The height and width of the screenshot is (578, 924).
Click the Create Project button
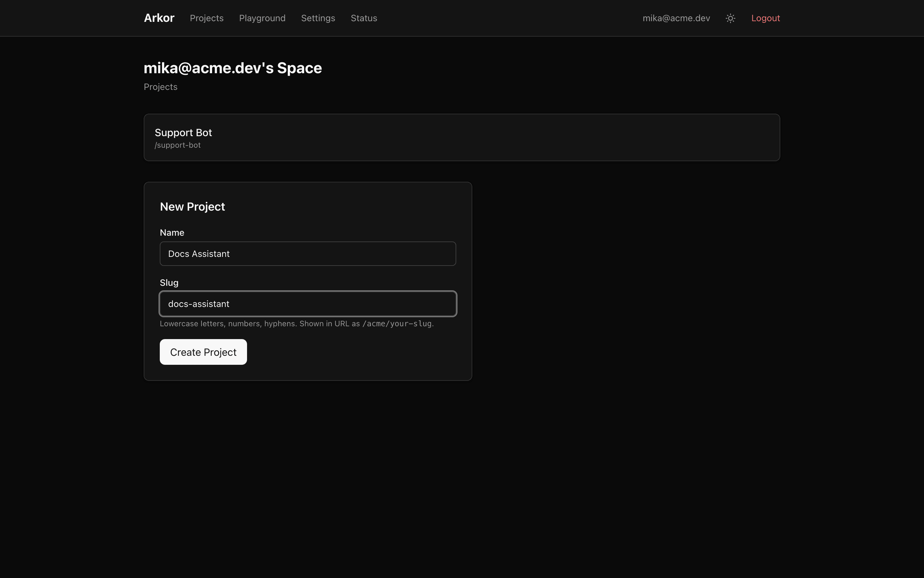click(x=203, y=352)
